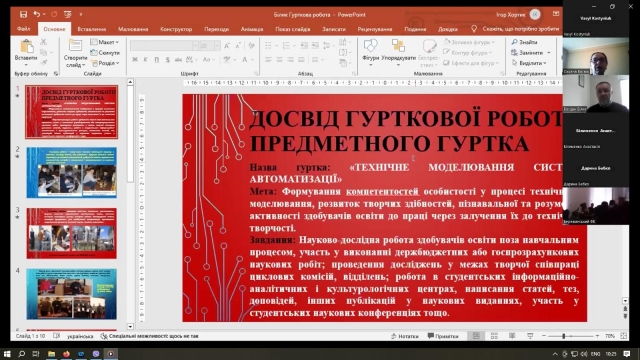640x360 pixels.
Task: Toggle the Нотатки notes pane
Action: click(404, 336)
